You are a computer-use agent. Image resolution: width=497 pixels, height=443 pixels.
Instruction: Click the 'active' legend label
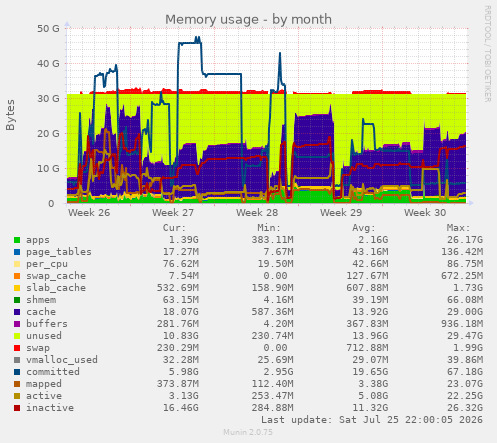44,396
